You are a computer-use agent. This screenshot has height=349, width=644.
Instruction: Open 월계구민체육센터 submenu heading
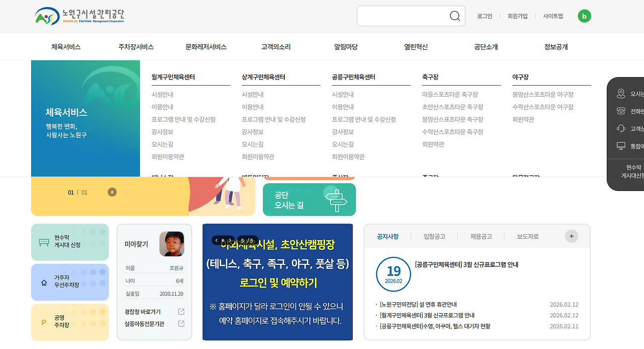tap(173, 77)
